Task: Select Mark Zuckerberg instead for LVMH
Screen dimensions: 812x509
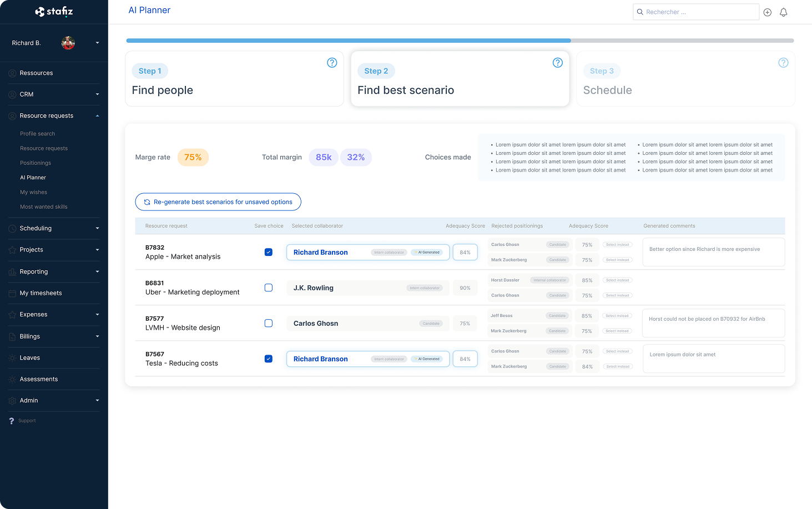Action: (617, 331)
